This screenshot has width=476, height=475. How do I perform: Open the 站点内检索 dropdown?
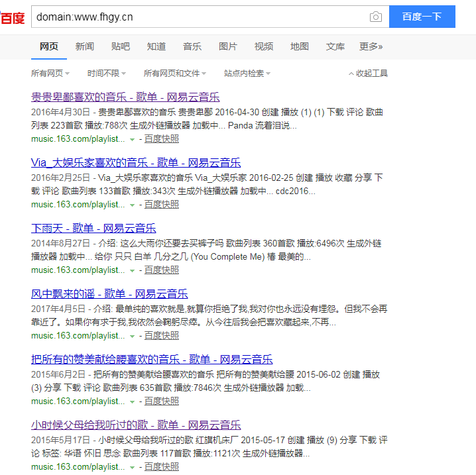247,74
